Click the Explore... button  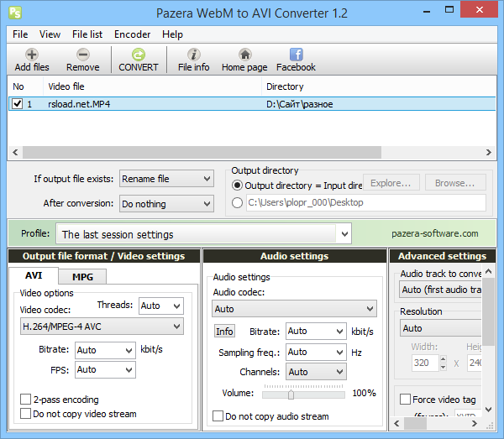click(391, 183)
